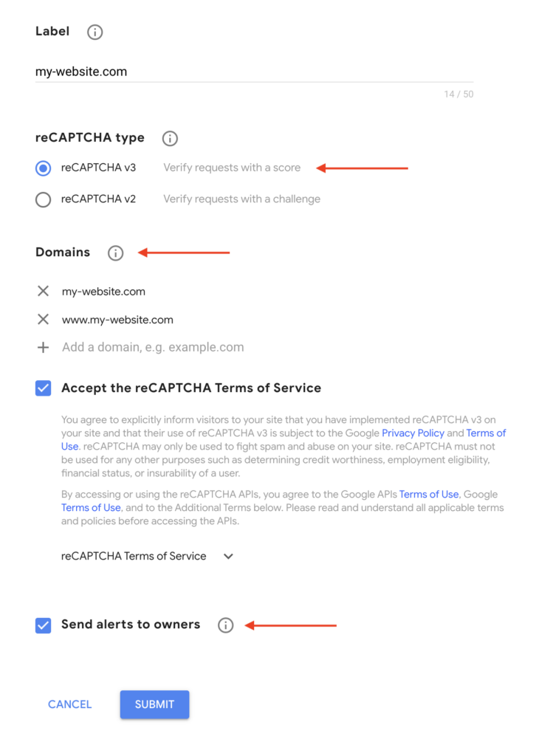Click the Add a domain input field
Screen dimensions: 553x756
(152, 347)
